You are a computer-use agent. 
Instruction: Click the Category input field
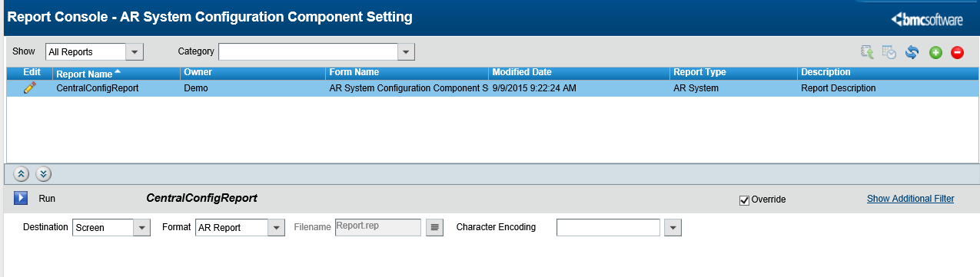[308, 52]
